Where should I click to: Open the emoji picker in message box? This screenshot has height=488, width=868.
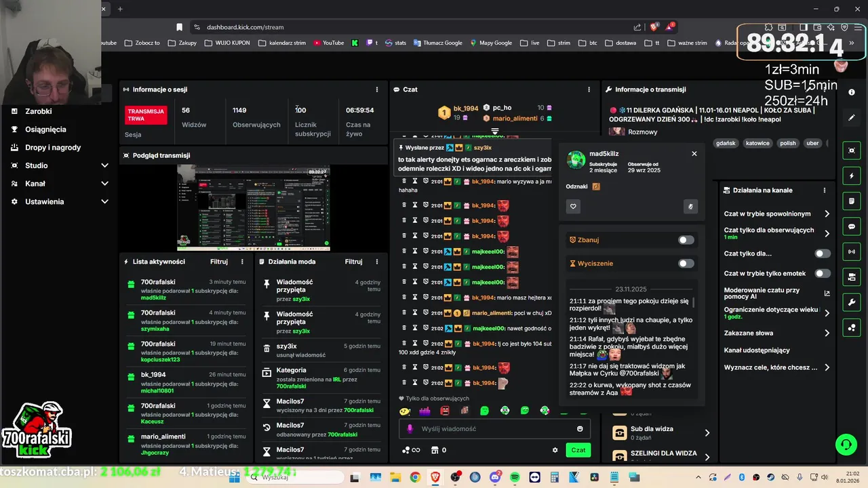tap(580, 429)
